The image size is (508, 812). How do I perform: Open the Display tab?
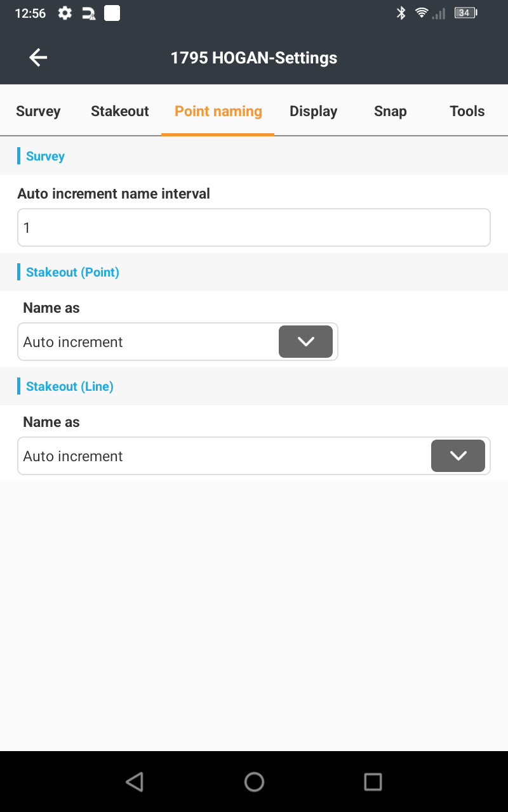coord(314,111)
